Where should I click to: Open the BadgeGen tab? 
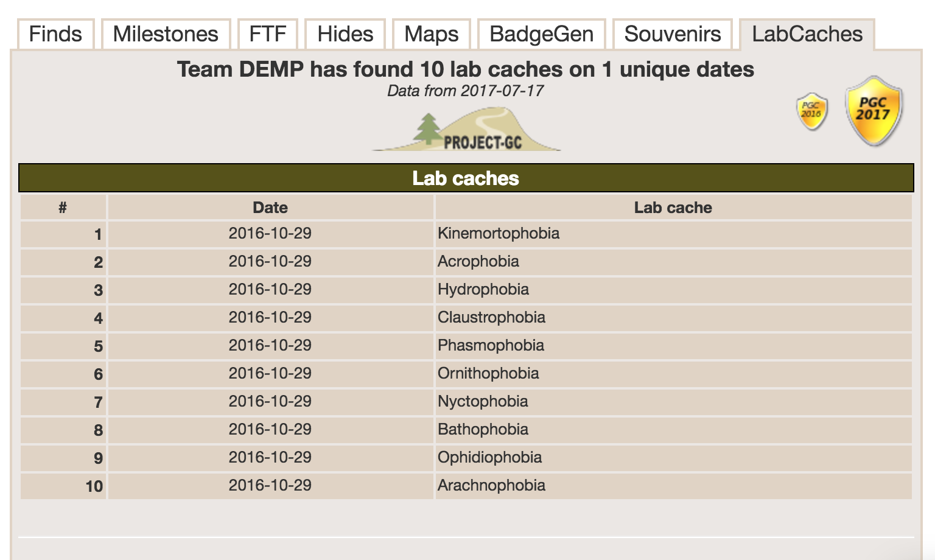point(542,34)
